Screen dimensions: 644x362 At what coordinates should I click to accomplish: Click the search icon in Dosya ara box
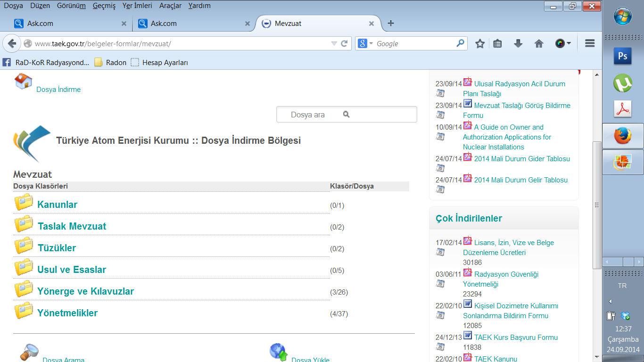click(347, 115)
